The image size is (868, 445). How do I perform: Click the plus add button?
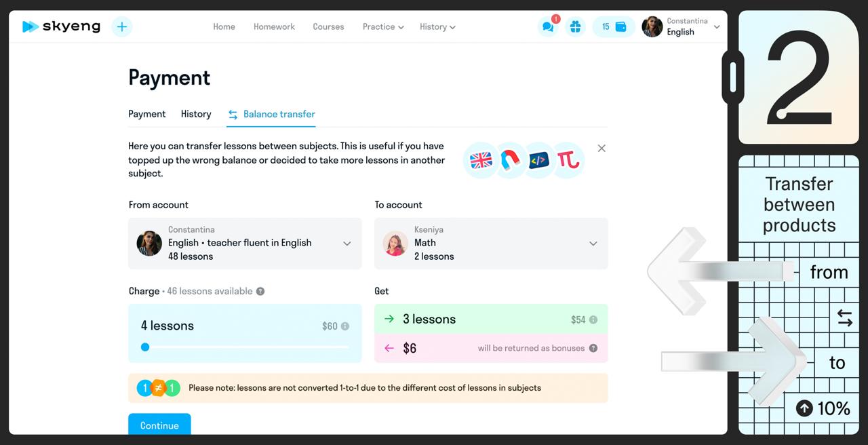(x=122, y=26)
